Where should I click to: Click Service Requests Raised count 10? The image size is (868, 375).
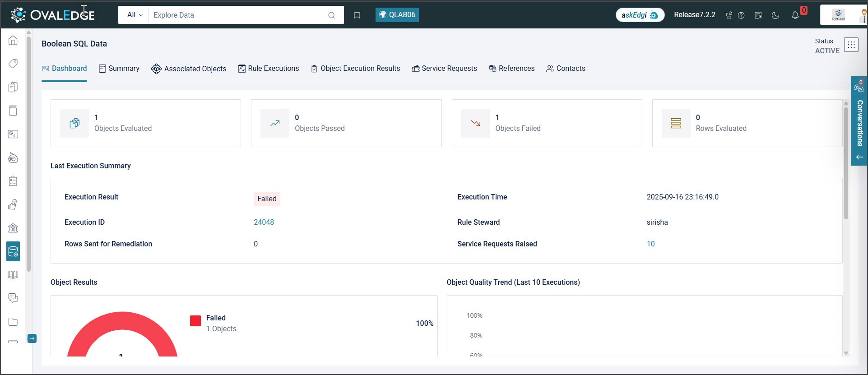pos(650,244)
